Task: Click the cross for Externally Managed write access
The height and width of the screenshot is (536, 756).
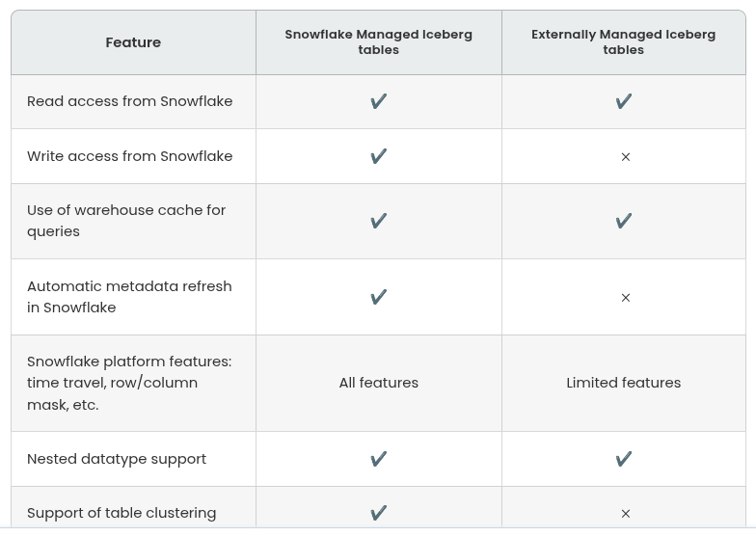Action: coord(625,157)
